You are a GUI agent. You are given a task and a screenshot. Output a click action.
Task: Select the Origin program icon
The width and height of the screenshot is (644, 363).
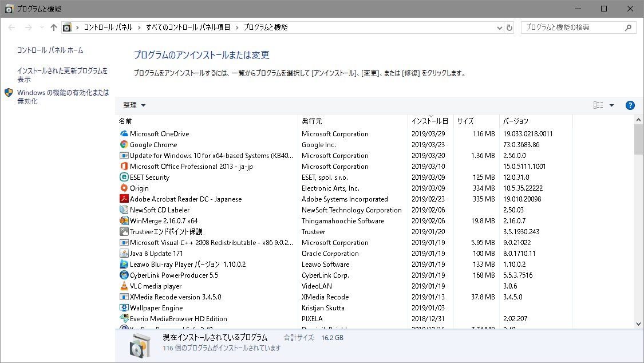(124, 188)
